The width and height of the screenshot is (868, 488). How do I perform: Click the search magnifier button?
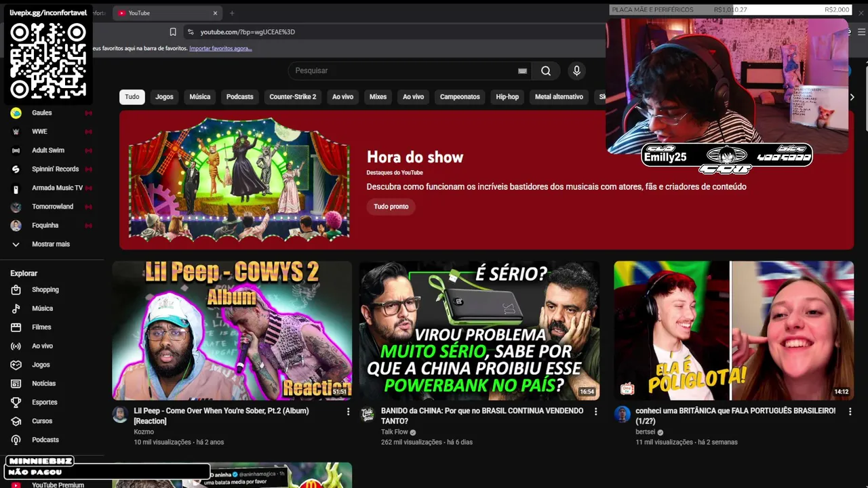click(x=546, y=70)
